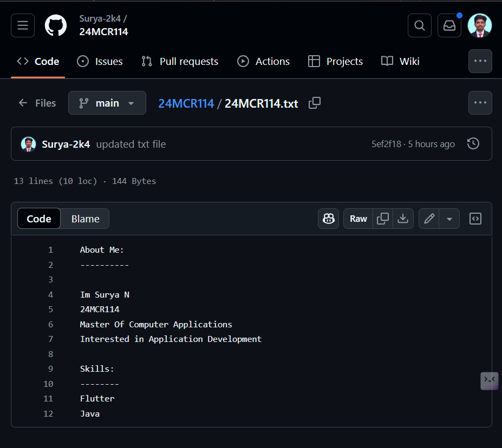
Task: View file history clock icon
Action: (x=473, y=143)
